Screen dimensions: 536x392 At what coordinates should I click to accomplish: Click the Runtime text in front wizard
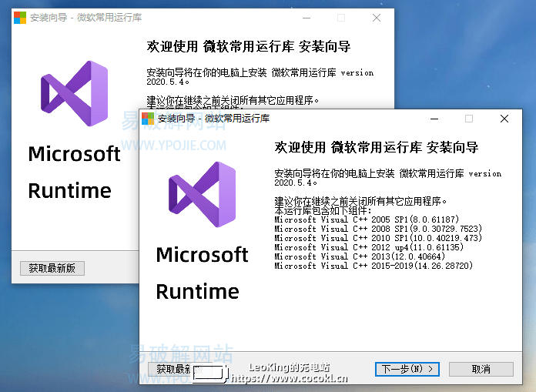198,292
